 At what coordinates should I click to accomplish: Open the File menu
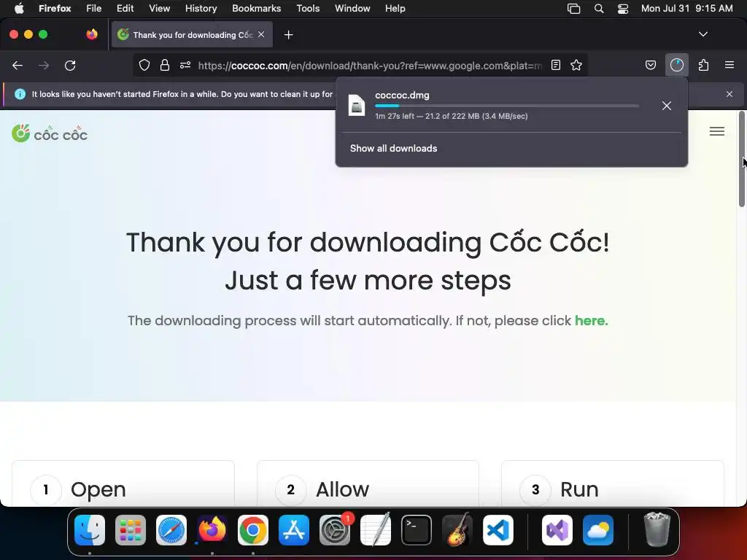94,8
